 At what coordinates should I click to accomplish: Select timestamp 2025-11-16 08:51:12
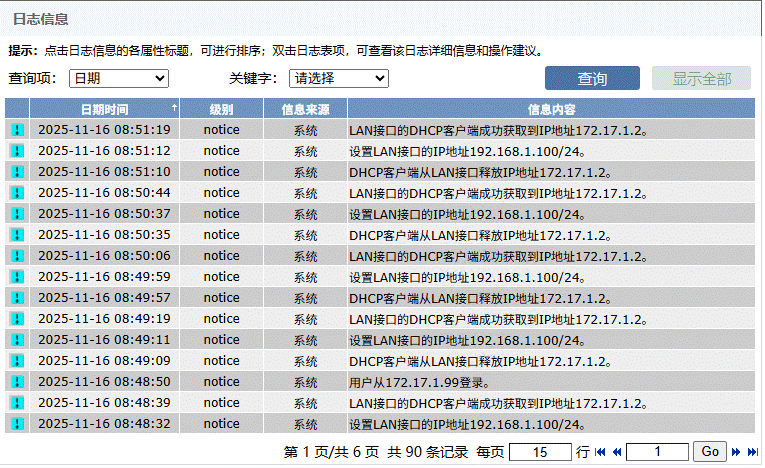pos(104,151)
